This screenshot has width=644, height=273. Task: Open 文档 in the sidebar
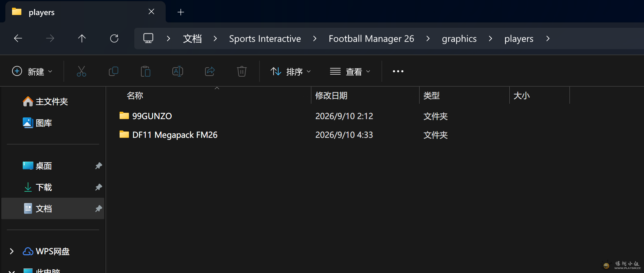(53, 208)
